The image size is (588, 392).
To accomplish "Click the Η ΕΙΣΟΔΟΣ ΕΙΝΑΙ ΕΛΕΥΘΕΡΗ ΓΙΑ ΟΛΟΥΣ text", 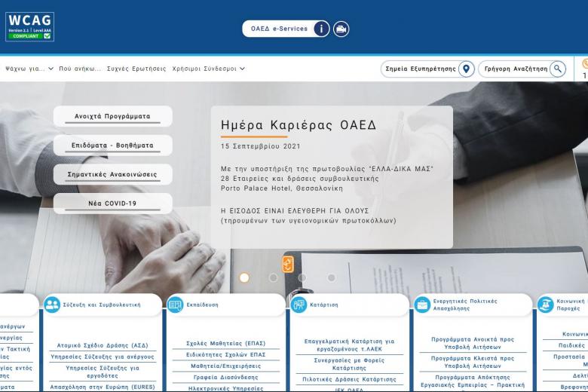I will click(x=295, y=211).
